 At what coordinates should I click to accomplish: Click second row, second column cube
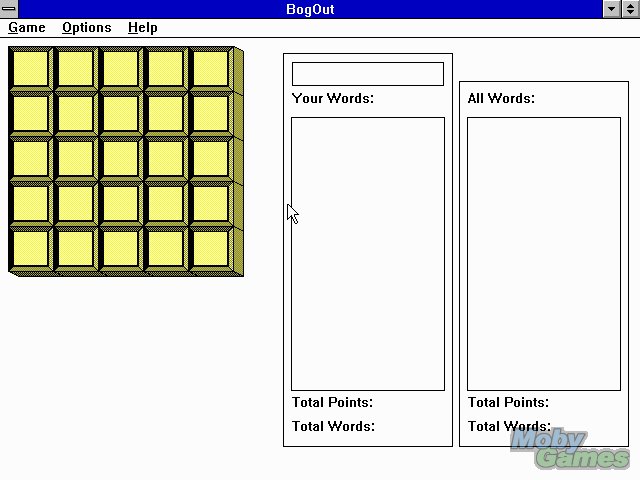coord(75,113)
